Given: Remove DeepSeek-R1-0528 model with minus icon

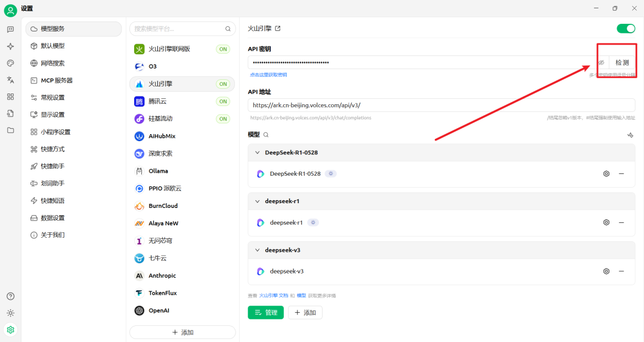Looking at the screenshot, I should pos(621,173).
